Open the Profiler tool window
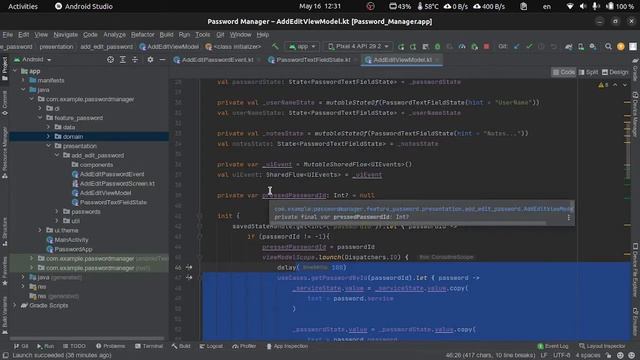 click(x=244, y=346)
